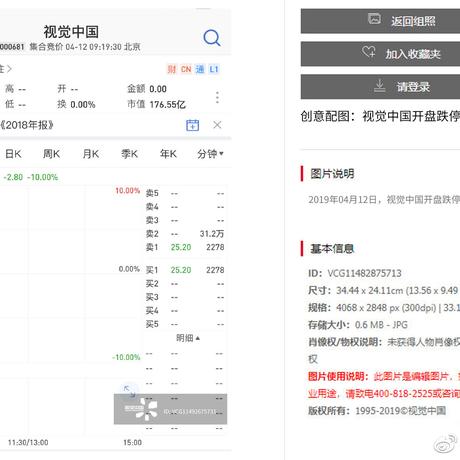Open the 分钟 interval dropdown
The height and width of the screenshot is (460, 460).
click(x=210, y=154)
